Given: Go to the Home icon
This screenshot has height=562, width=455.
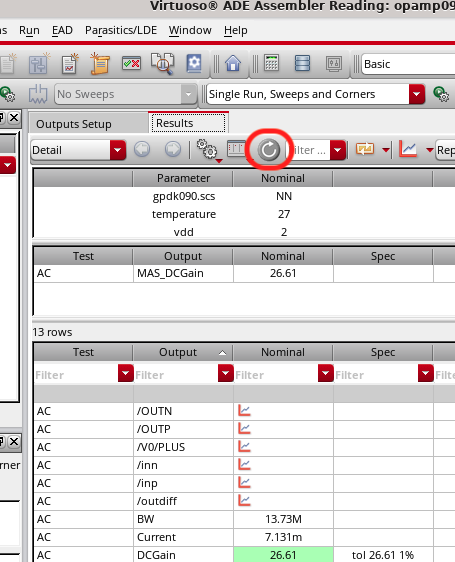Looking at the screenshot, I should point(233,64).
